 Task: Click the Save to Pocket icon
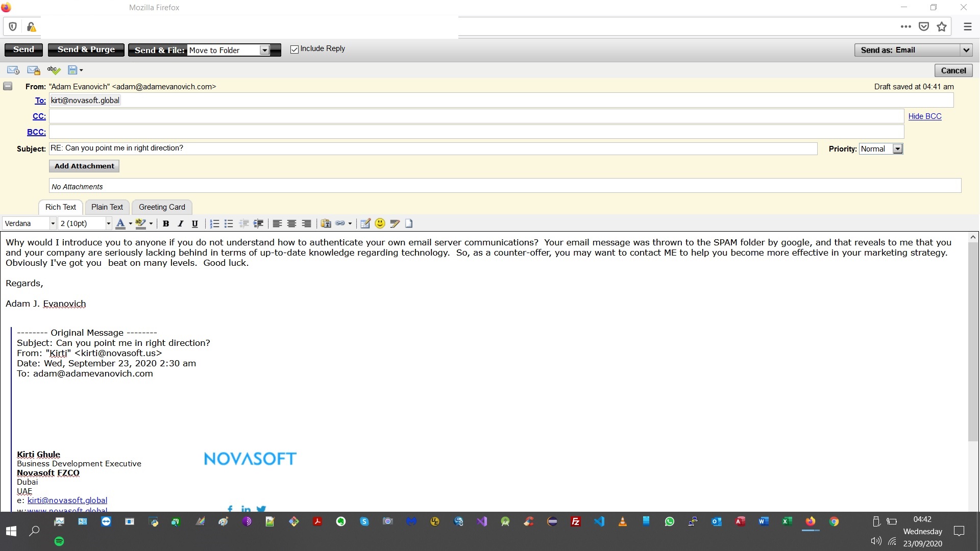(x=923, y=27)
